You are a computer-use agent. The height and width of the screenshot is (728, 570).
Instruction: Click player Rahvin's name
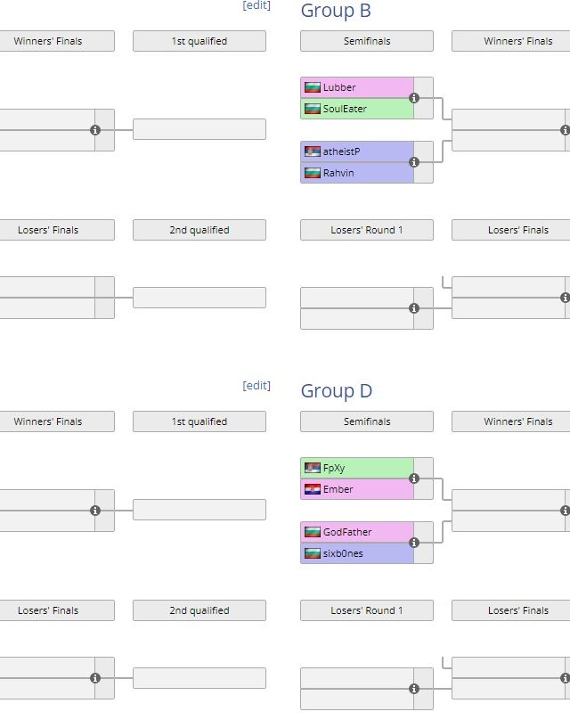(x=338, y=173)
